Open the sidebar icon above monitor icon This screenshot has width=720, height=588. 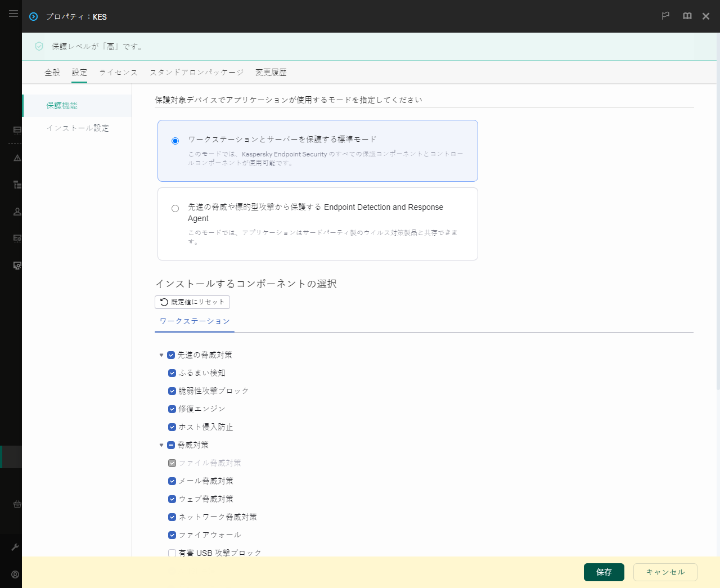coord(17,238)
